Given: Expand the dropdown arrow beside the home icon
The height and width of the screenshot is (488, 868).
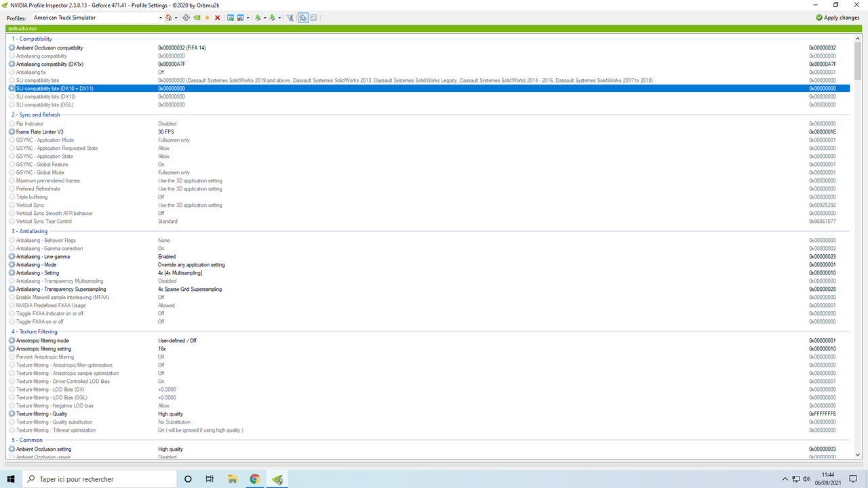Looking at the screenshot, I should 176,18.
